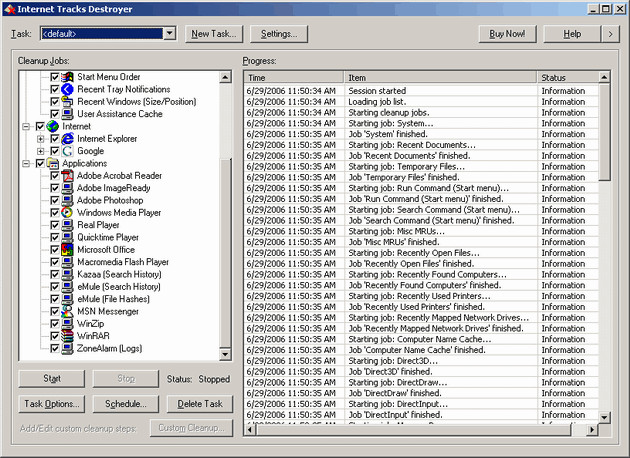Screen dimensions: 630x458
Task: Click the Buy Now! button
Action: [x=507, y=34]
